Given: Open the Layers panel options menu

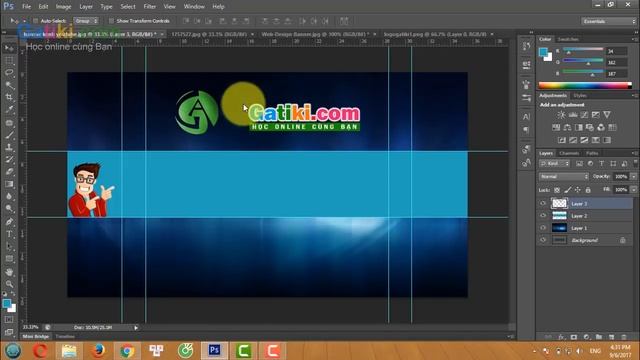Looking at the screenshot, I should (x=634, y=153).
